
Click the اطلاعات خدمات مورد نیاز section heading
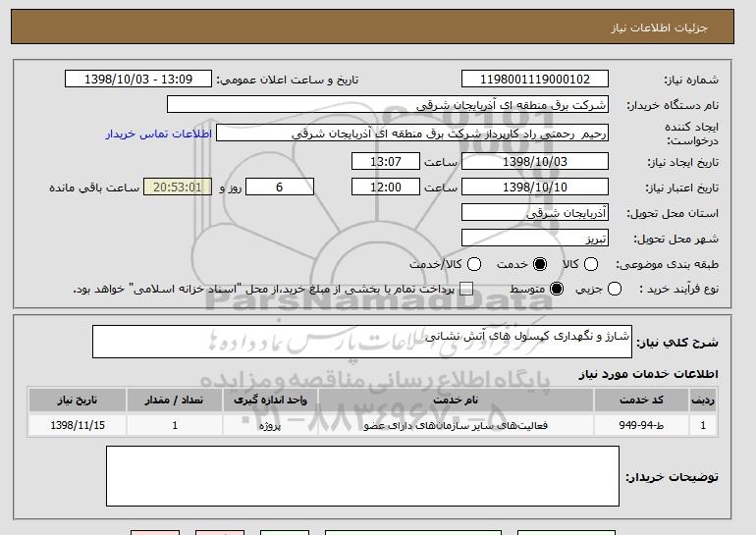(x=648, y=374)
